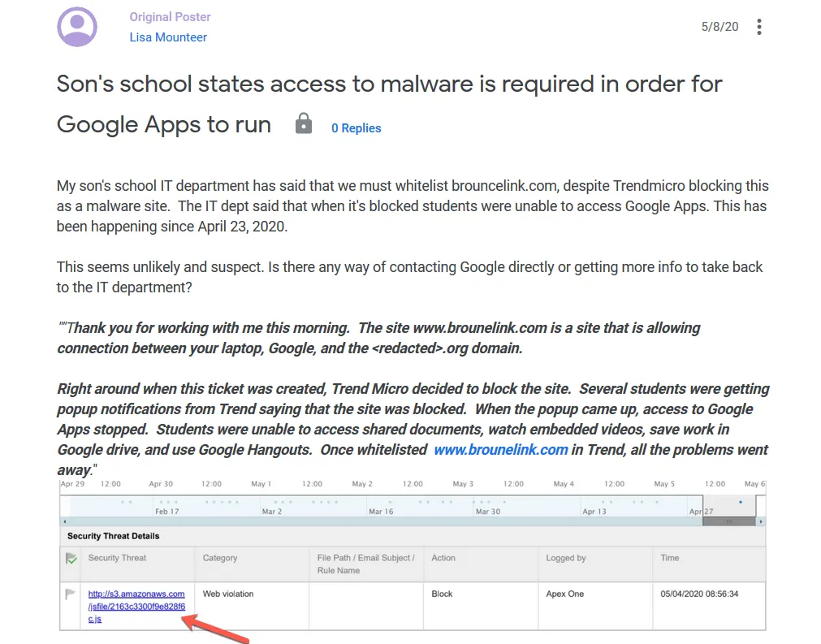821x644 pixels.
Task: Click the File Path / Email Subject header
Action: tap(366, 564)
